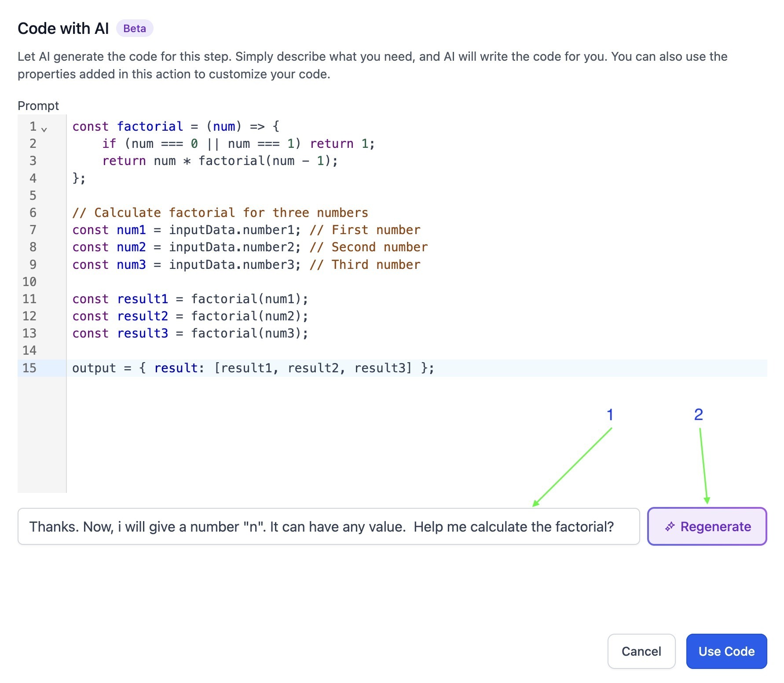Click the Use Code button

[726, 651]
